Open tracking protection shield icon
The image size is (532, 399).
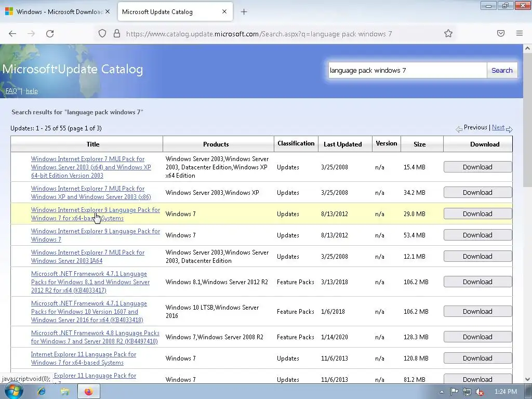(x=102, y=34)
